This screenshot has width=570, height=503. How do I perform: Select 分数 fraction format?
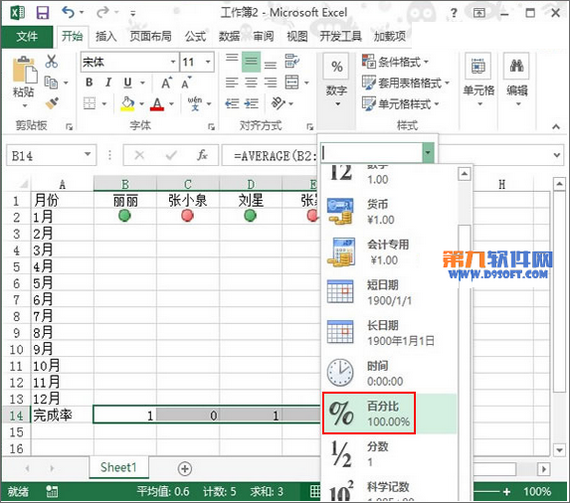pyautogui.click(x=389, y=454)
